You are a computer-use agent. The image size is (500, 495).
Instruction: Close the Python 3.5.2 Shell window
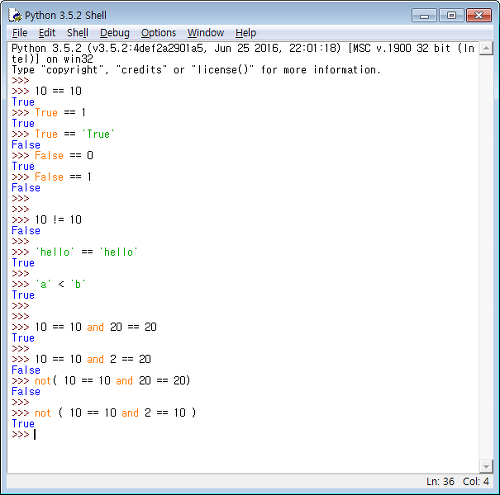pos(479,15)
